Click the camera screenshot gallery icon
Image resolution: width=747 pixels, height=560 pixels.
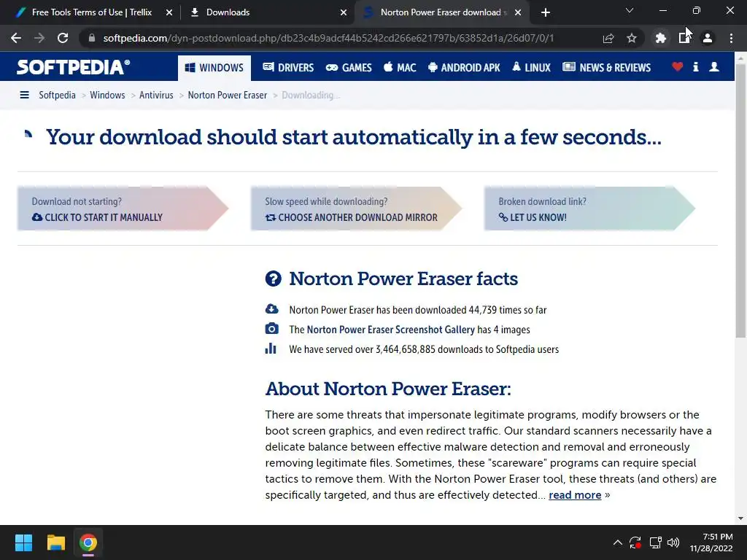[271, 329]
